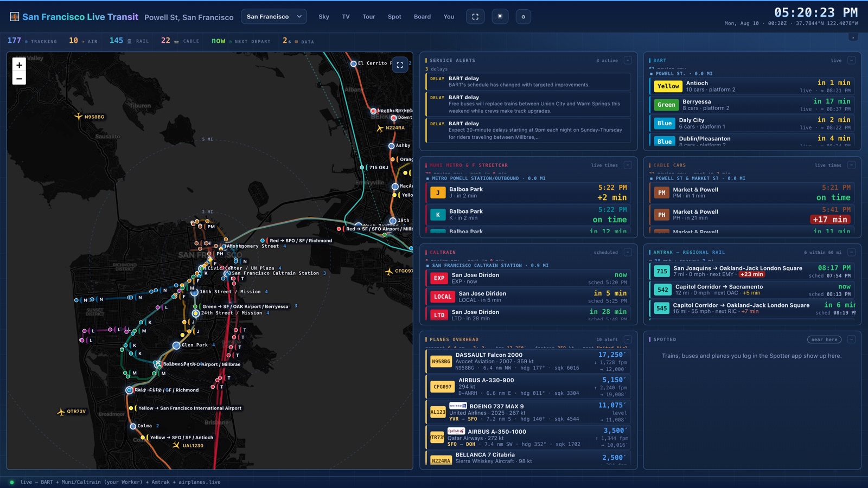This screenshot has width=868, height=488.
Task: Click the Green line badge for Berryessa
Action: pyautogui.click(x=666, y=105)
